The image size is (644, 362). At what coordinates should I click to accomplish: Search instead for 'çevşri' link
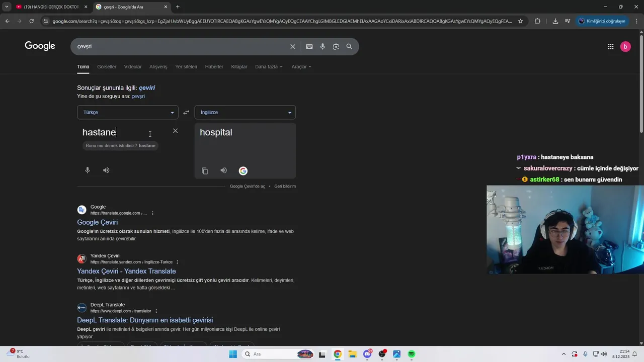[138, 96]
